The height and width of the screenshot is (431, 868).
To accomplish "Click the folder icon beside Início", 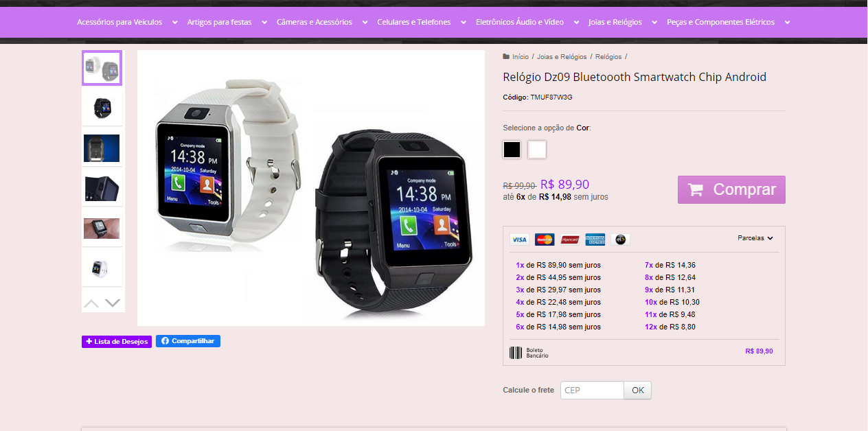I will pos(506,57).
